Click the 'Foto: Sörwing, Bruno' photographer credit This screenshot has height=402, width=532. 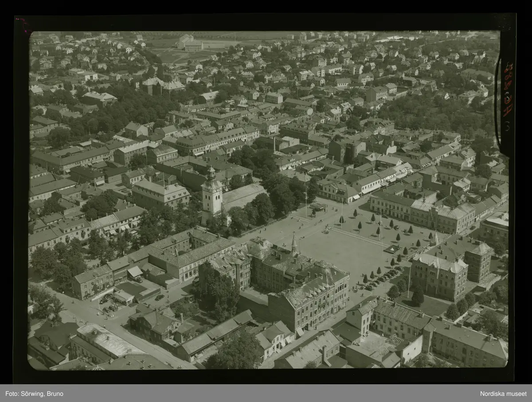34,394
